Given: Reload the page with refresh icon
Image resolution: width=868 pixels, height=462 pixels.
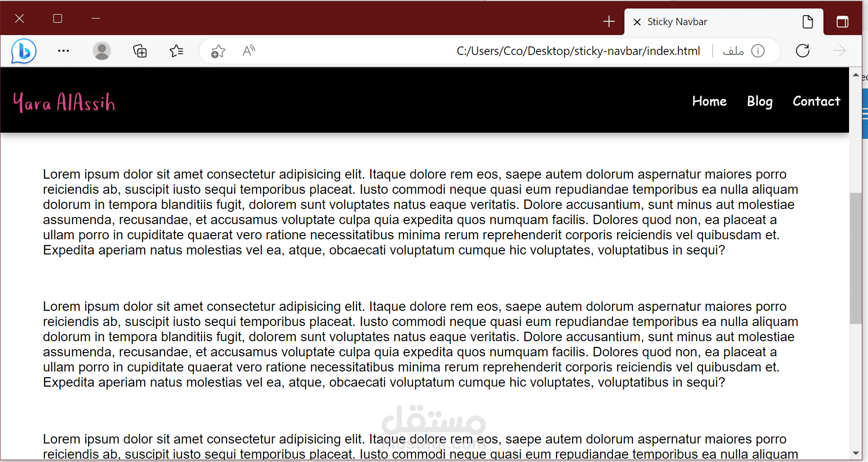Looking at the screenshot, I should point(803,51).
